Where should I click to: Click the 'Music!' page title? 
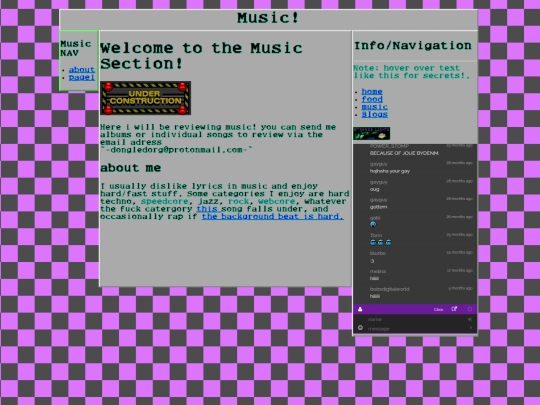point(268,18)
